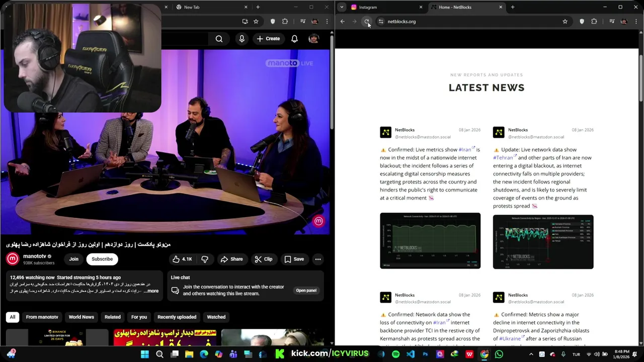Reload the netblocks.org page
The width and height of the screenshot is (644, 362).
pos(367,22)
